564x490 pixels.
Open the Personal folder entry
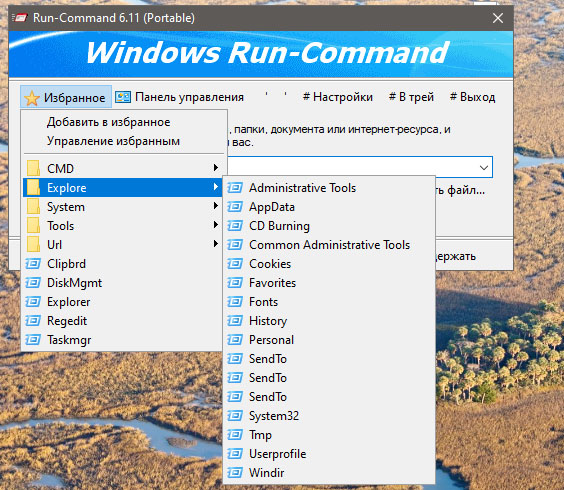[x=329, y=340]
